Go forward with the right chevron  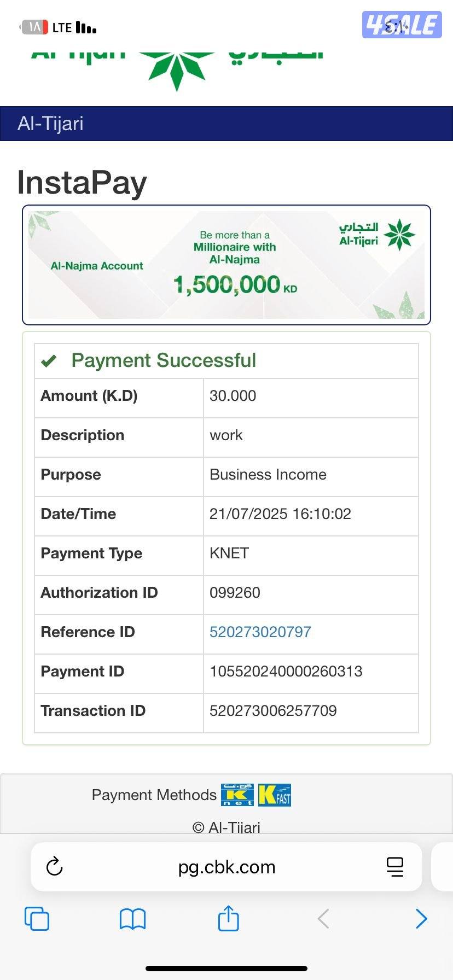[x=421, y=919]
